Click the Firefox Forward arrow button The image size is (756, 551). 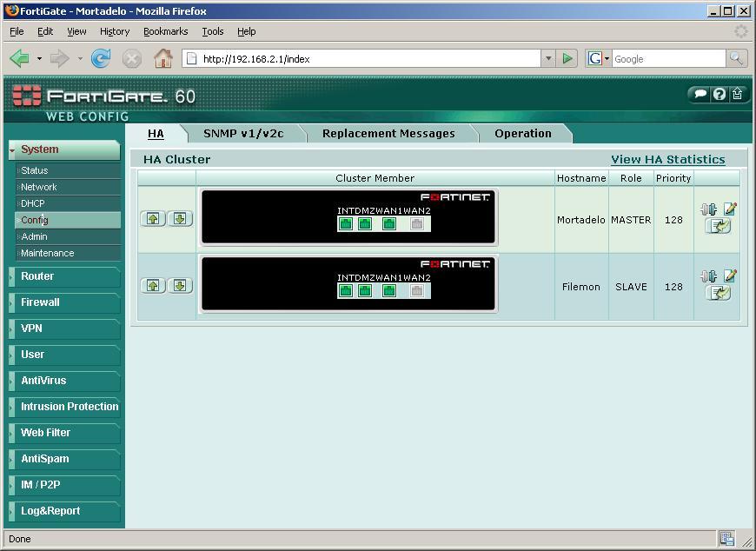60,59
